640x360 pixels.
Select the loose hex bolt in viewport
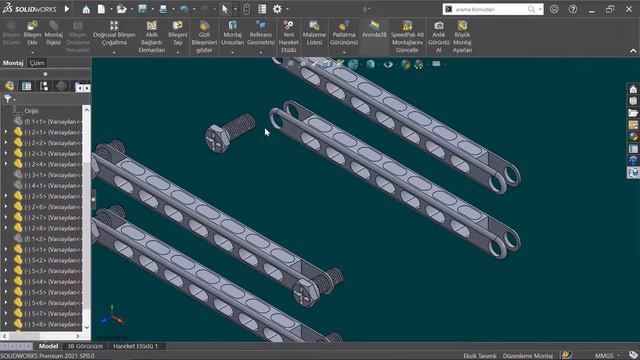pyautogui.click(x=230, y=133)
